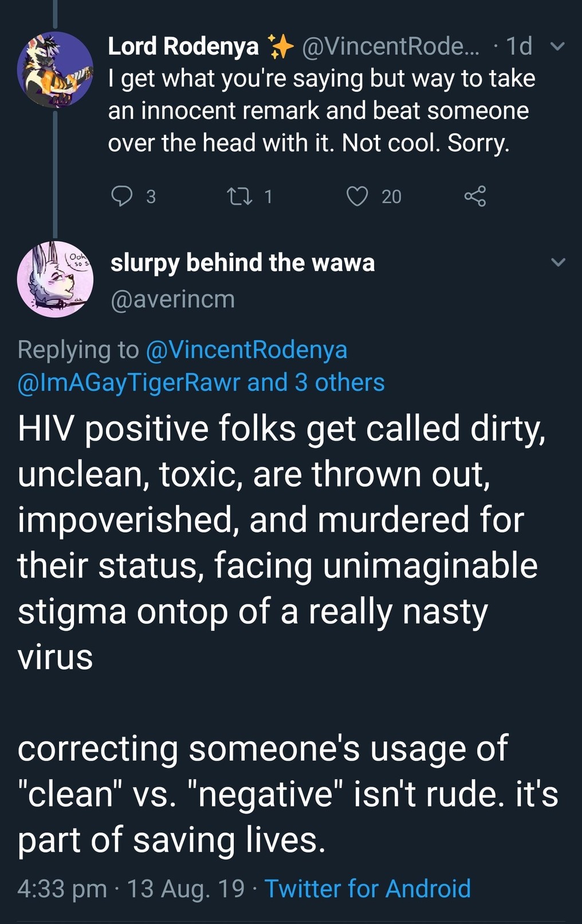Open the rabbit avatar of slurpy behind the wawa
This screenshot has width=582, height=924.
(55, 279)
